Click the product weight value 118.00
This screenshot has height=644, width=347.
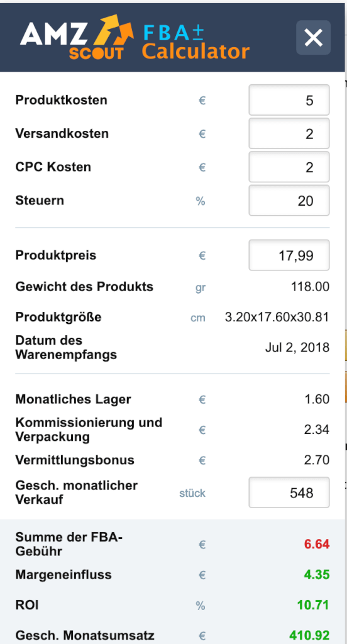click(x=310, y=286)
